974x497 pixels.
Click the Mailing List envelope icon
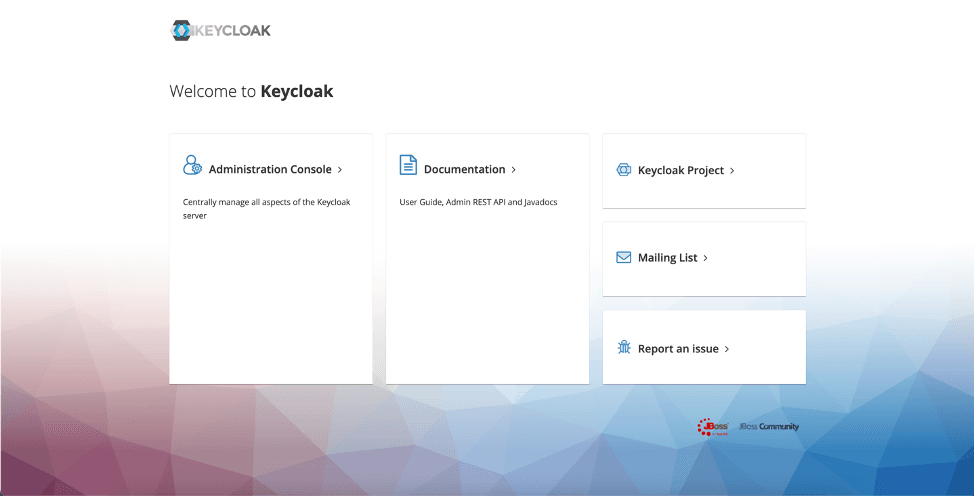(624, 257)
